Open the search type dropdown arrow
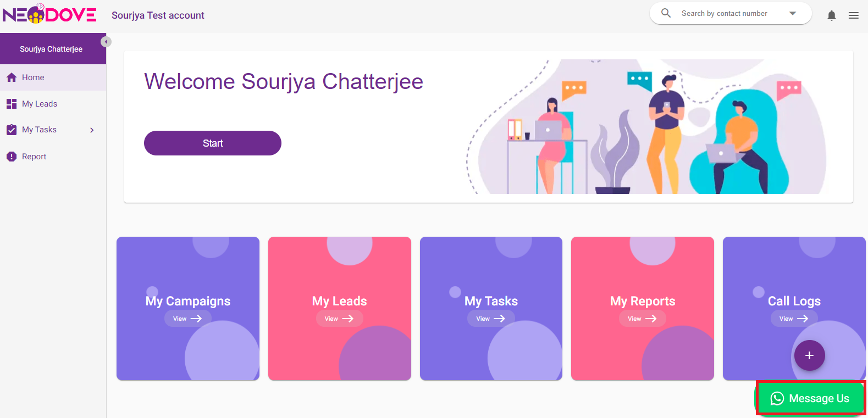Viewport: 868px width, 418px height. (792, 14)
